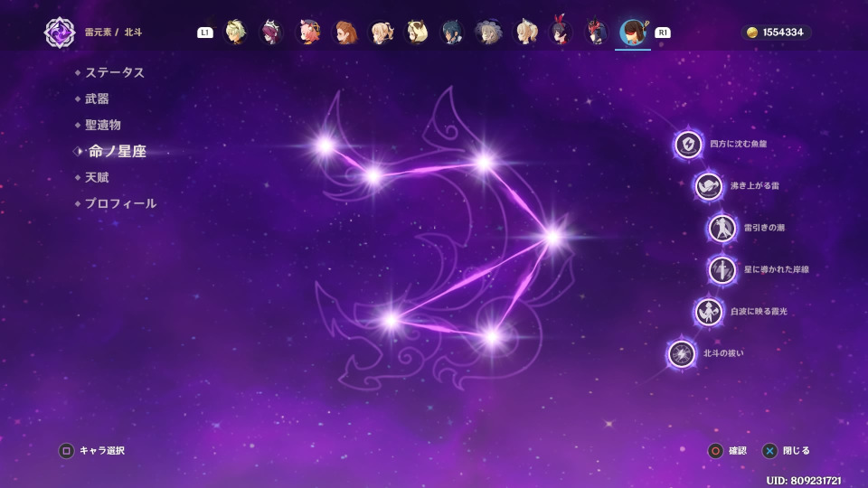Click the 星に導かれた岸線 text label

(x=777, y=269)
